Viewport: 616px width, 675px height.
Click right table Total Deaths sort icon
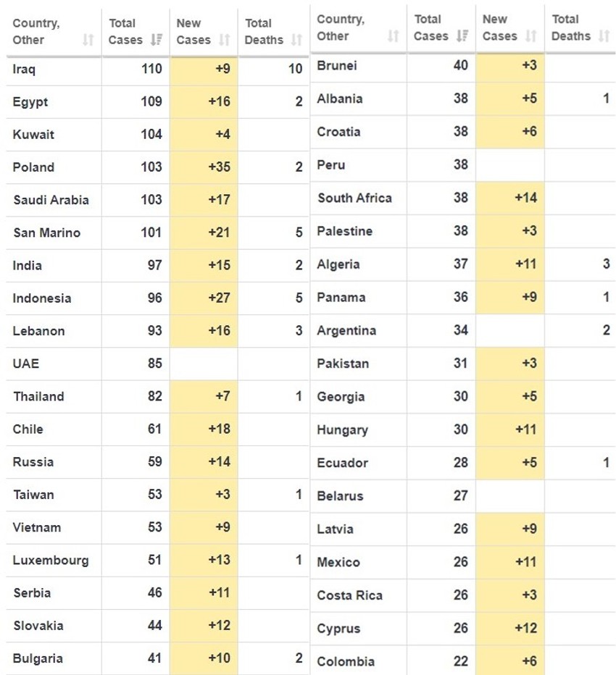coord(604,35)
